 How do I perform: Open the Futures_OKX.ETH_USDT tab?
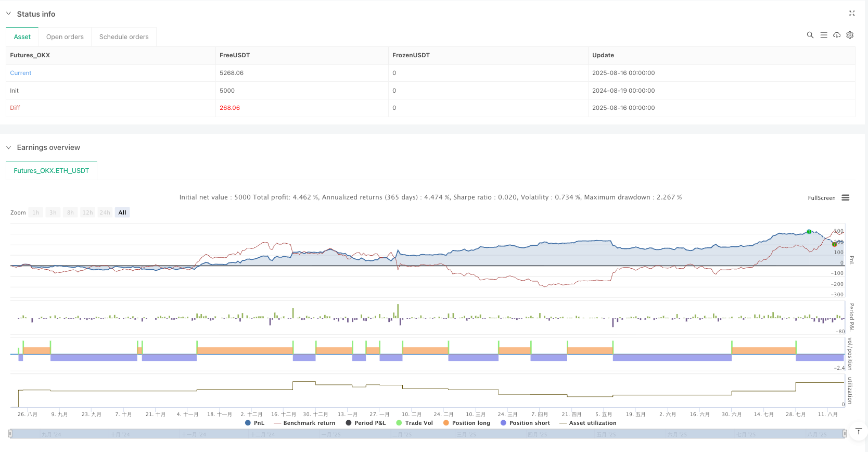pyautogui.click(x=52, y=171)
